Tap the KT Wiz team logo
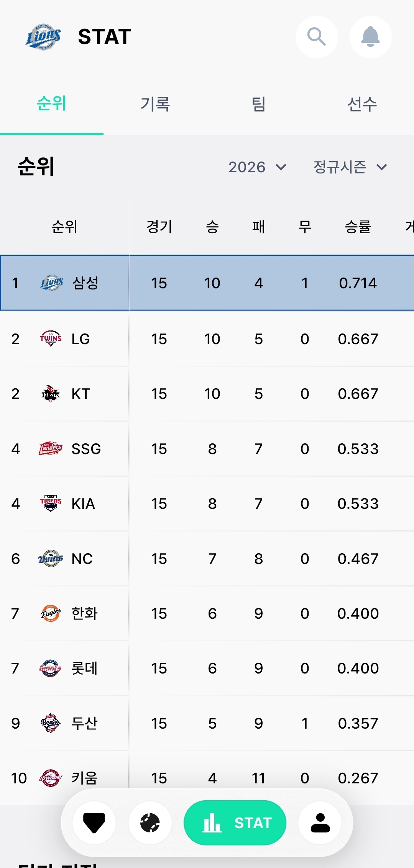 click(51, 394)
